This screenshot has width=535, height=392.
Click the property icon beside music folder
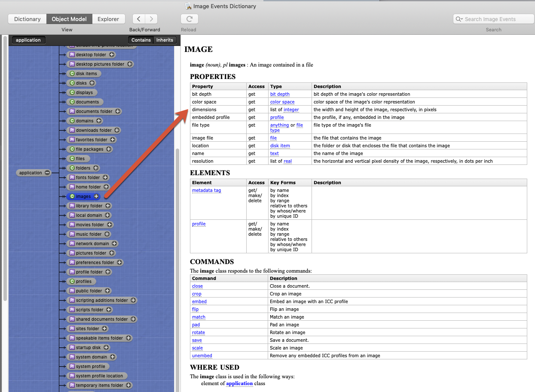pyautogui.click(x=72, y=234)
